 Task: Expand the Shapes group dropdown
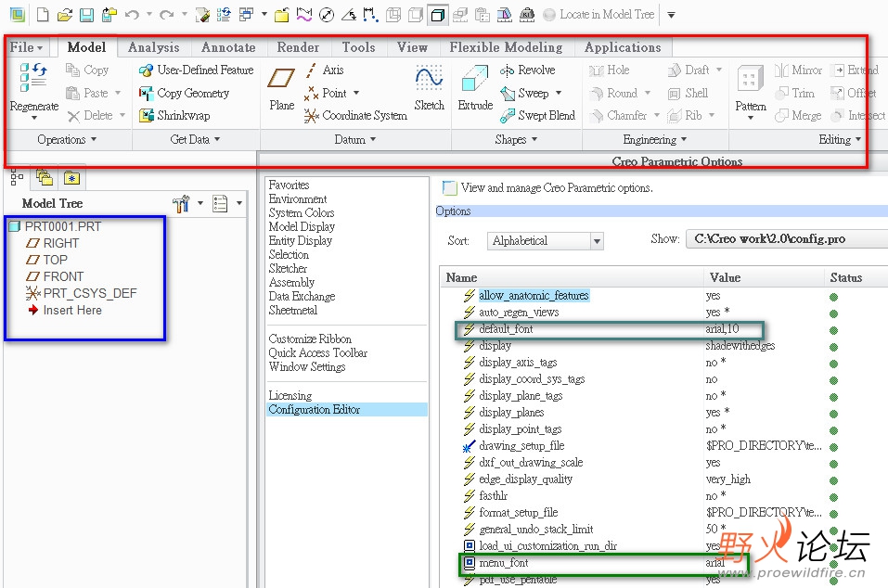[x=516, y=140]
